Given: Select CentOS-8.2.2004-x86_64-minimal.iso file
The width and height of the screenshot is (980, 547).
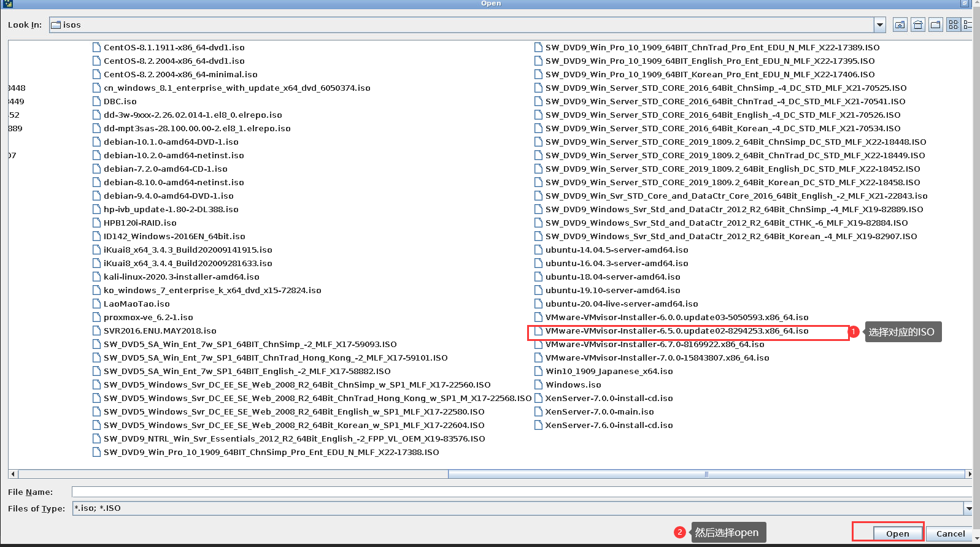Looking at the screenshot, I should click(x=180, y=75).
